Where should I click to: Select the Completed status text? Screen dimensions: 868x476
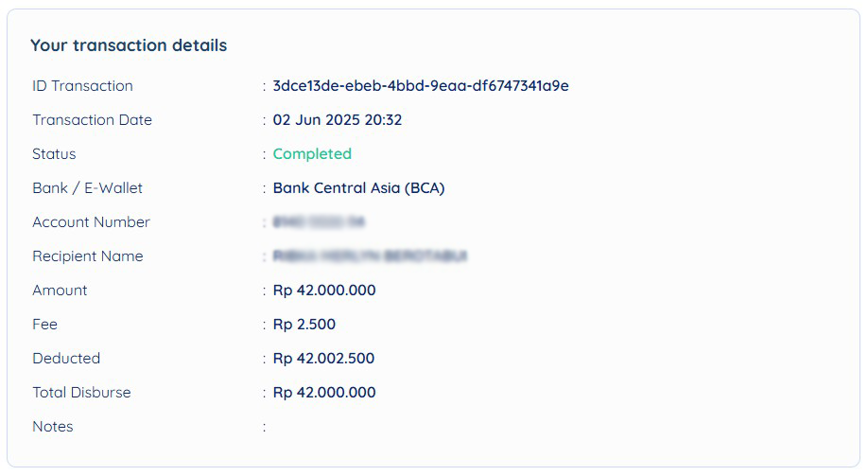pos(312,154)
